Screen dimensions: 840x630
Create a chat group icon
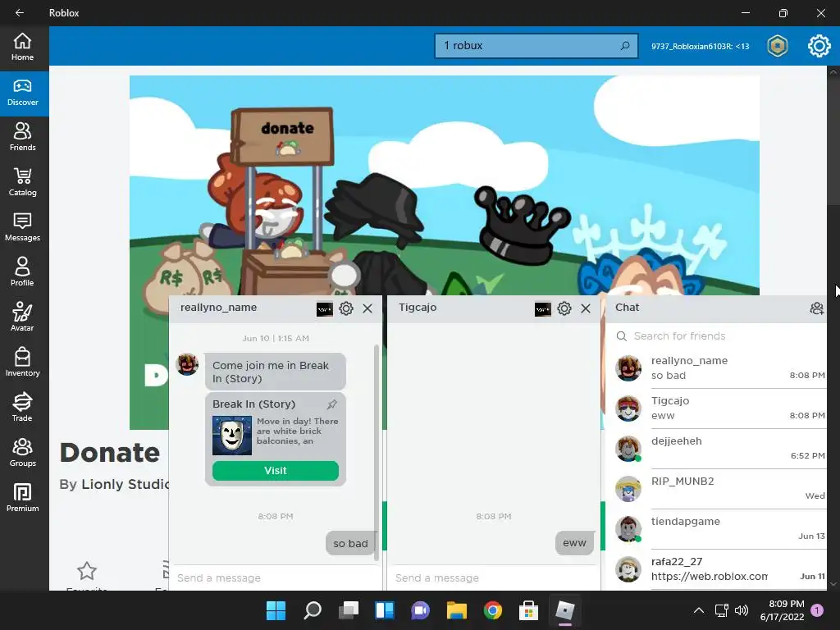[x=816, y=308]
